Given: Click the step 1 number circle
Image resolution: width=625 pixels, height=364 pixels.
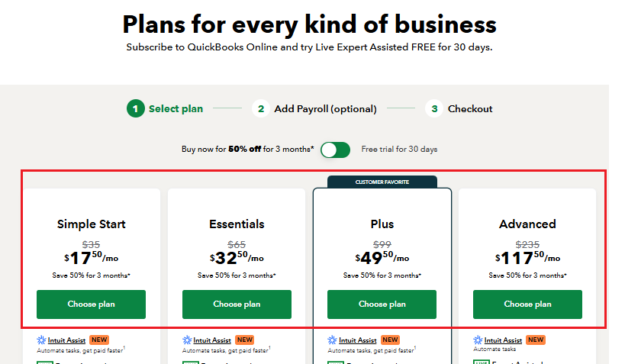Looking at the screenshot, I should click(136, 108).
